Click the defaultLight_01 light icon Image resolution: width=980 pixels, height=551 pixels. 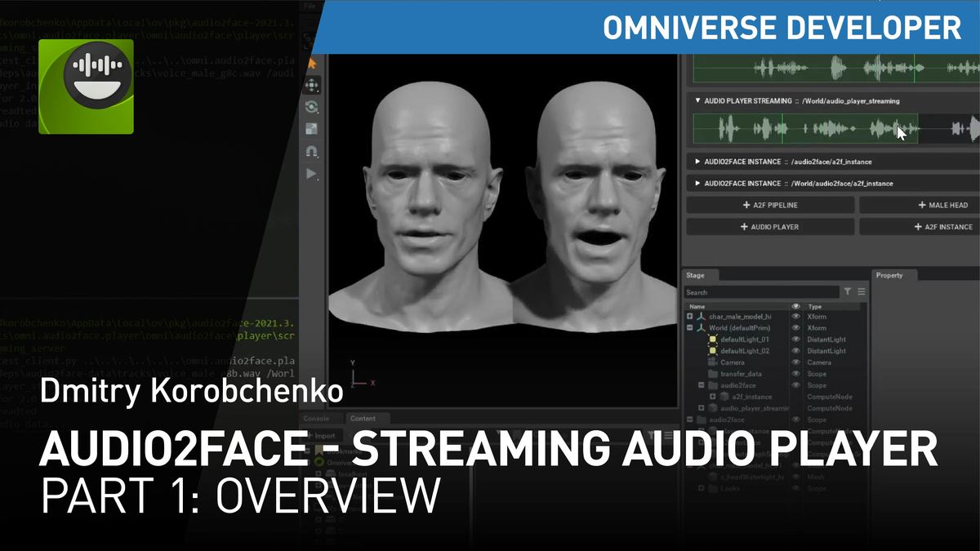(x=712, y=340)
